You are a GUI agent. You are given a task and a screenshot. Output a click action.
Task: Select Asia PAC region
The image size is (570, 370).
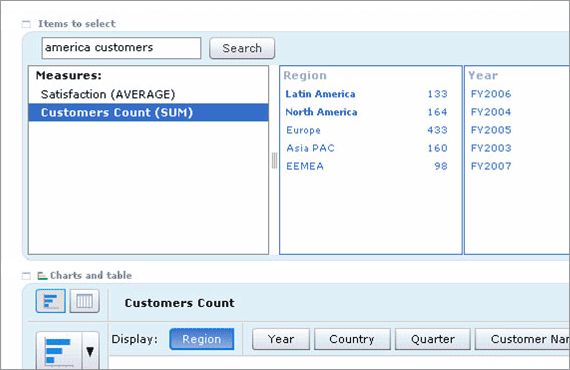[x=310, y=148]
